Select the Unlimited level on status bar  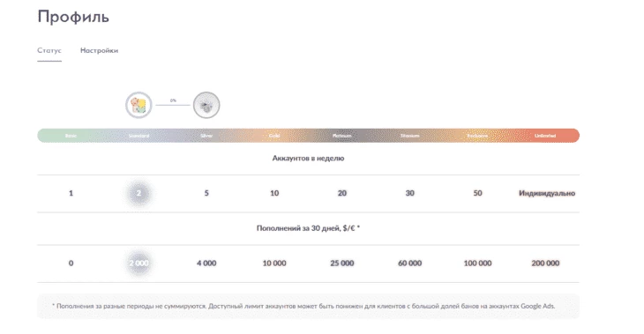coord(545,136)
